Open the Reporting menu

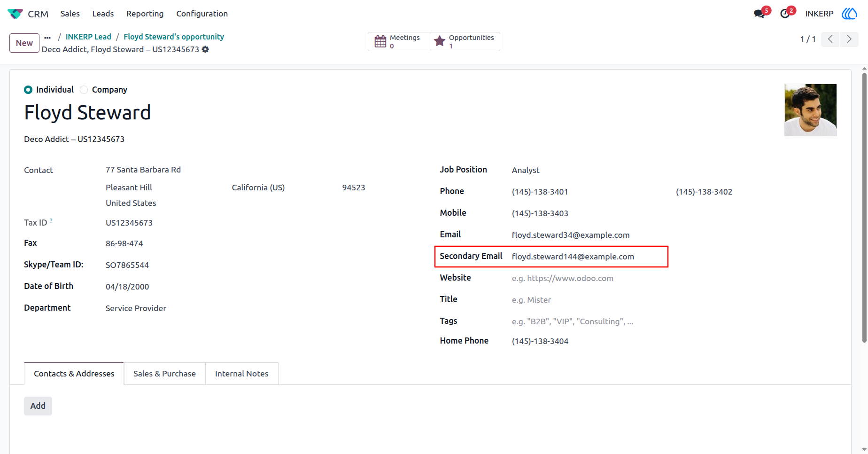pos(145,14)
